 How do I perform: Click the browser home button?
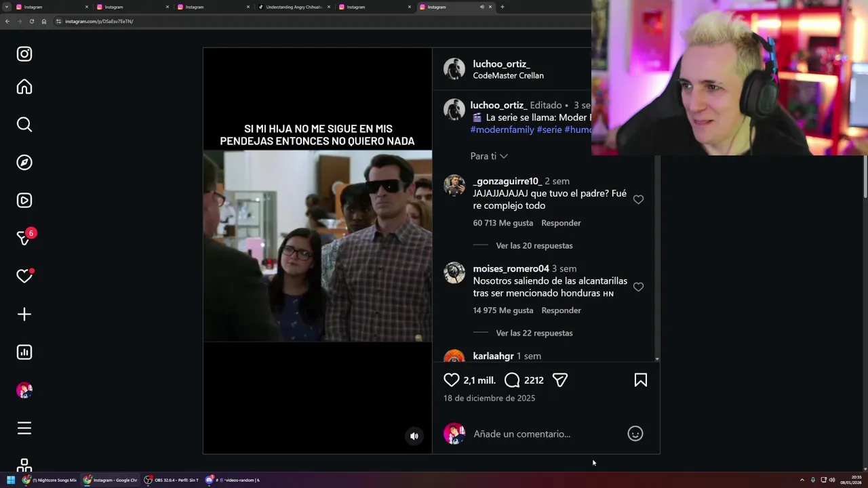[x=44, y=21]
